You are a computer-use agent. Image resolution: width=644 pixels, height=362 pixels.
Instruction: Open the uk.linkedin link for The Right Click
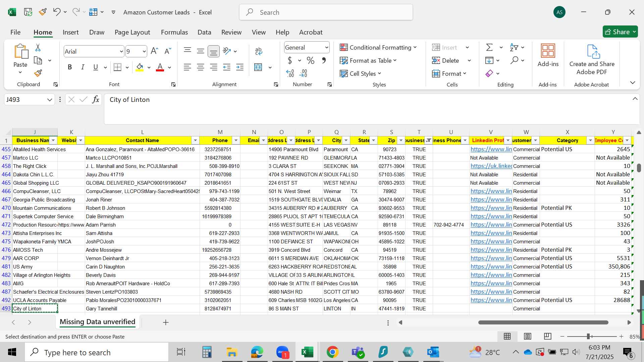tap(491, 166)
